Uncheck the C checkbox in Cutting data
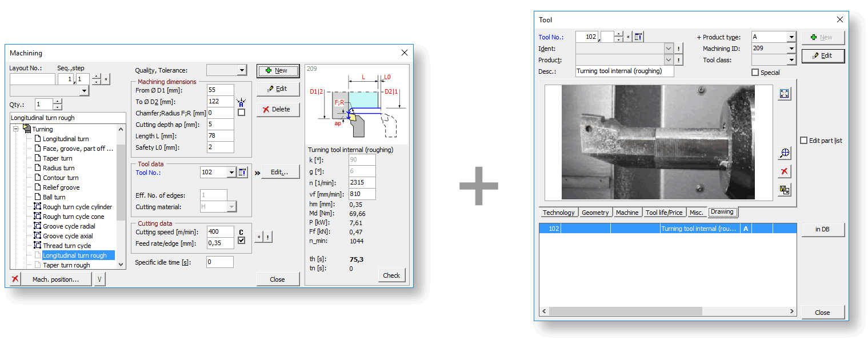Viewport: 868px width, 348px height. click(241, 241)
